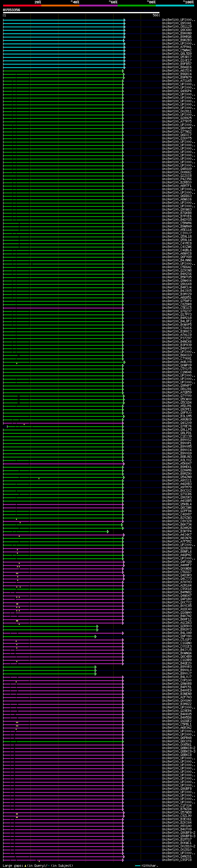Viewport: 197px width, 868px height.
Task: Click the UniRef100_Q8BKC8-2 label
Action: click(x=179, y=749)
